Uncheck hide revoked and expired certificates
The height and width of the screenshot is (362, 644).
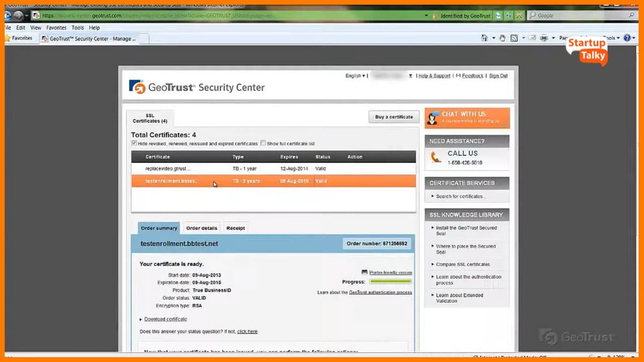[x=135, y=143]
